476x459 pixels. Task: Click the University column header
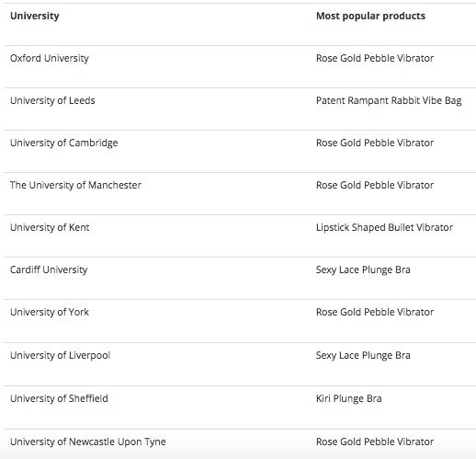35,16
